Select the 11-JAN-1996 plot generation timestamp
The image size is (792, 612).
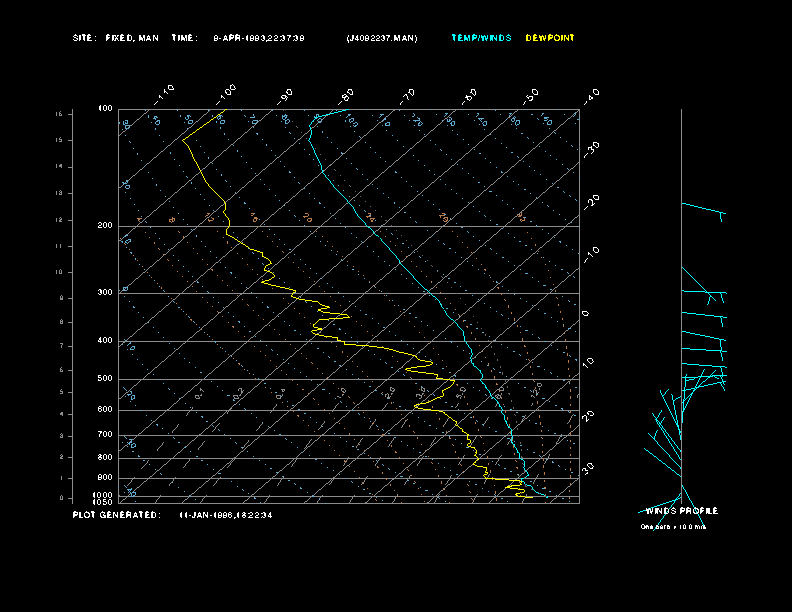(x=226, y=515)
